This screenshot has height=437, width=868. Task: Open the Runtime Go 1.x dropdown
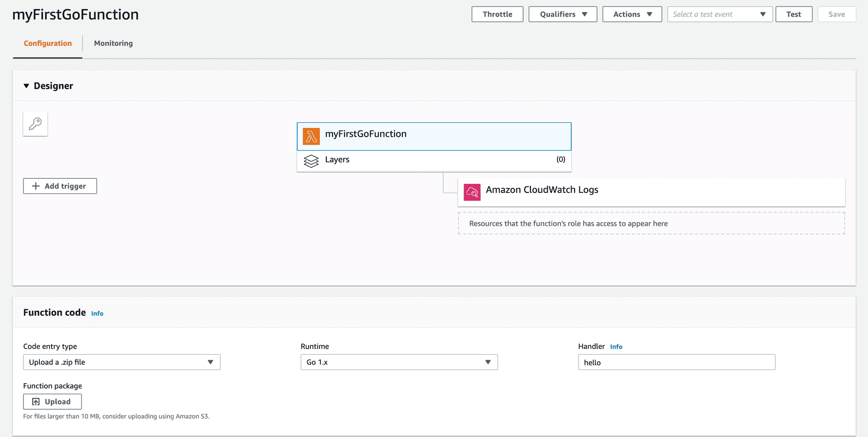(399, 362)
